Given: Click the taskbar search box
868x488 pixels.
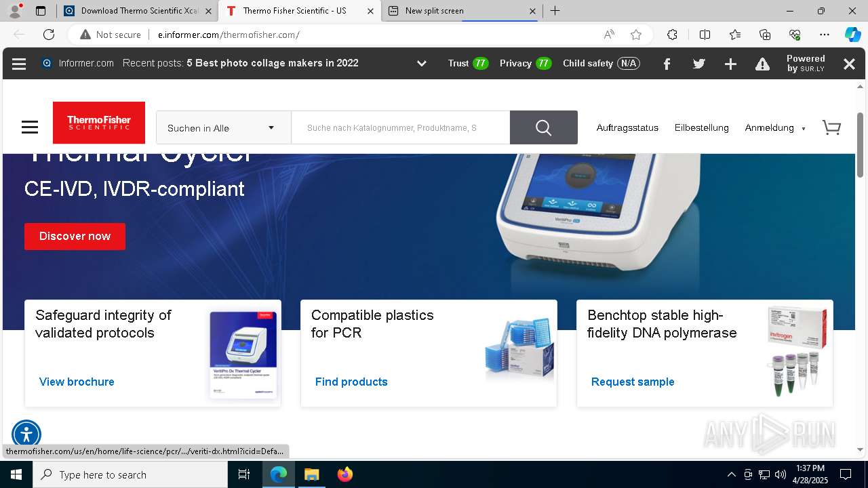Looking at the screenshot, I should click(x=130, y=474).
